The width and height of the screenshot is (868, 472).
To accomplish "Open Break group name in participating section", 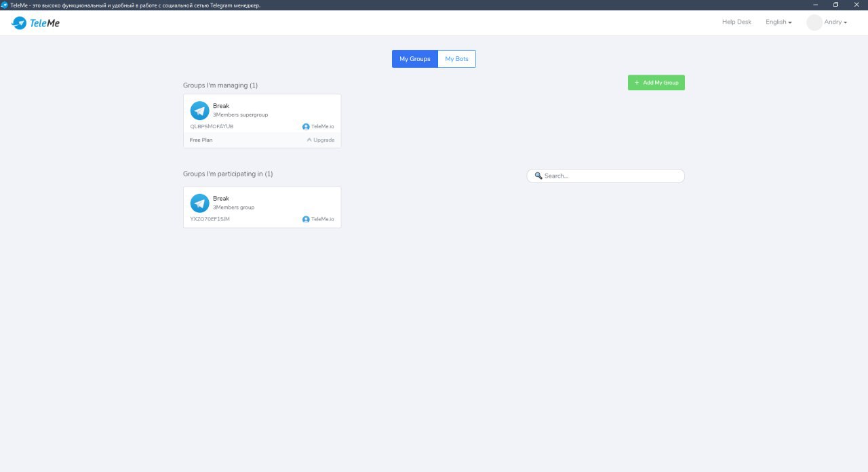I will 221,199.
